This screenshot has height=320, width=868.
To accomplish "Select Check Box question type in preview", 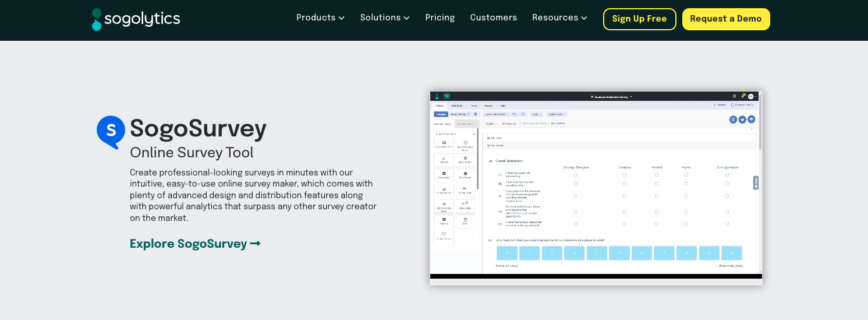I will [x=444, y=175].
